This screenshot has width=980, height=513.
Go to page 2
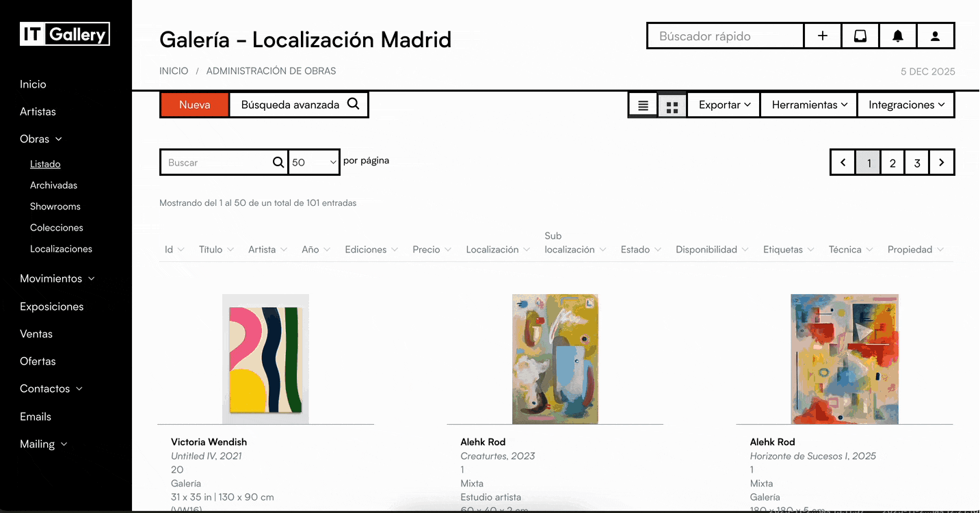892,163
